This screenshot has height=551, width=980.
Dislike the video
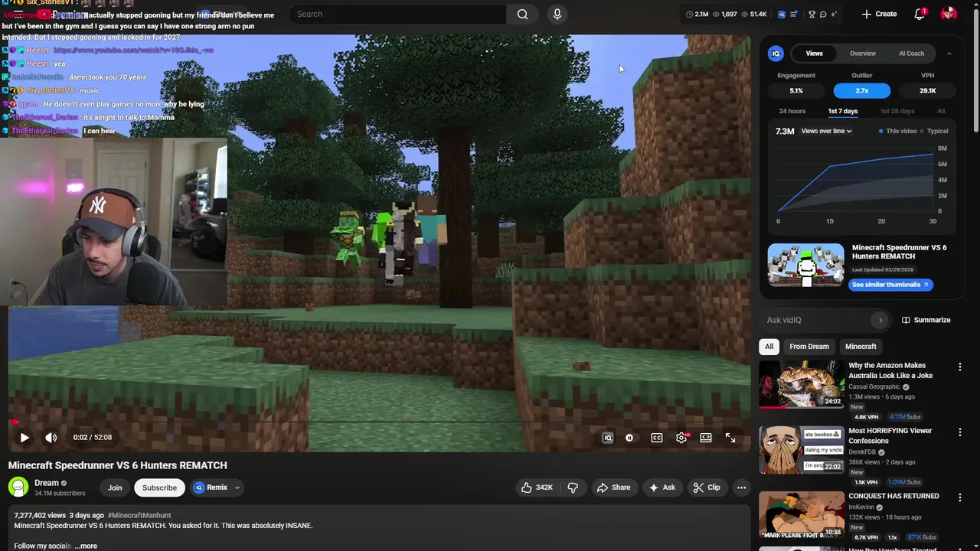point(573,487)
